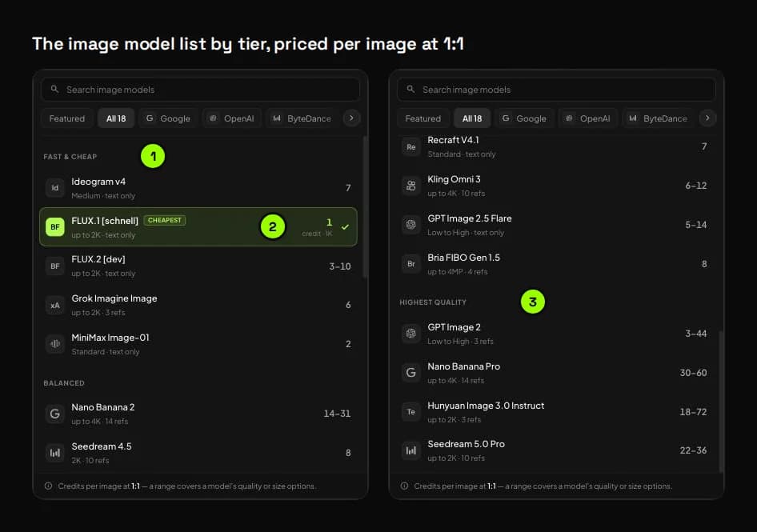This screenshot has height=532, width=757.
Task: Click the CHEAPEST badge on FLUX.1 [schnell]
Action: 165,220
